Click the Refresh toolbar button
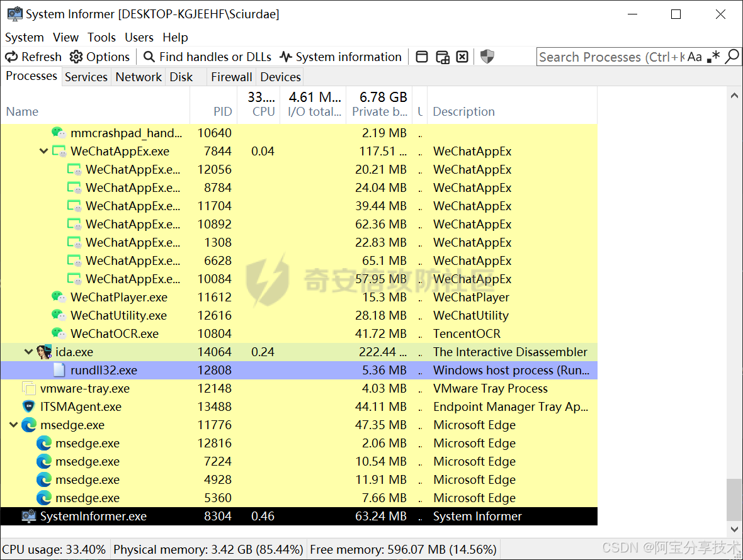The image size is (743, 560). [33, 57]
